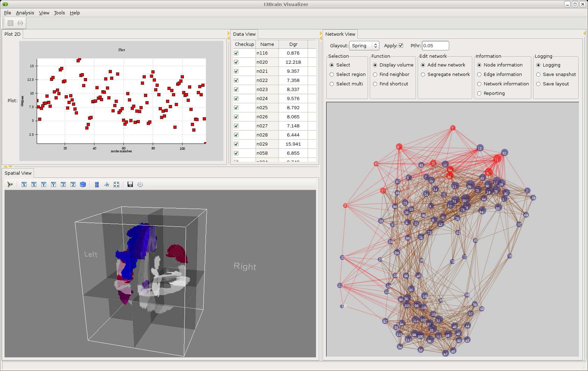588x371 pixels.
Task: Select Save layout logging option
Action: point(552,84)
